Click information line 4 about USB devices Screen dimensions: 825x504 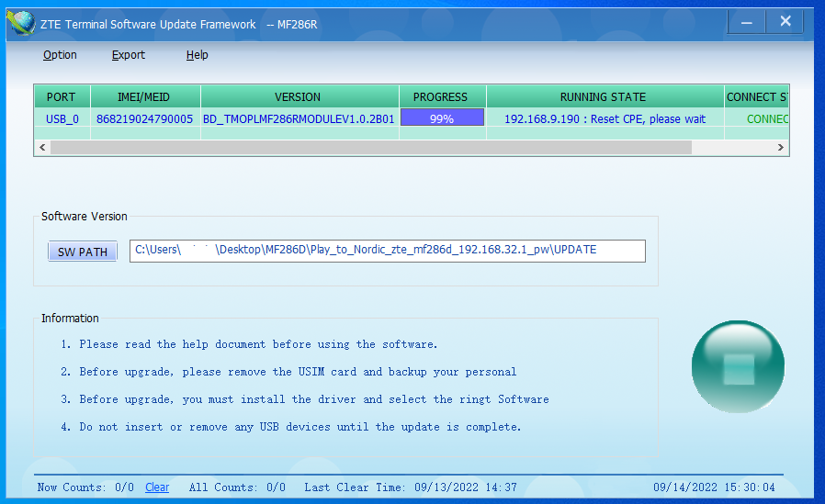pos(290,427)
